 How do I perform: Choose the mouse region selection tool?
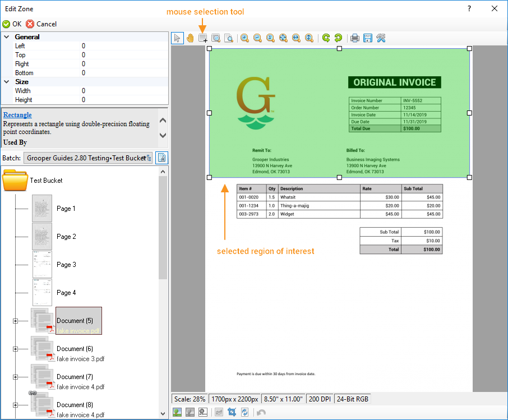point(203,38)
